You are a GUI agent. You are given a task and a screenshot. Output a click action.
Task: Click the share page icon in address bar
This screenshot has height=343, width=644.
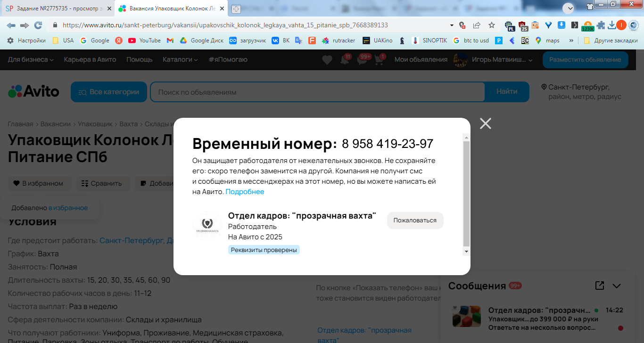[x=477, y=25]
